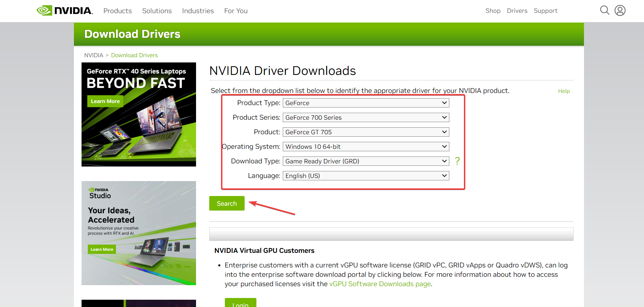Image resolution: width=644 pixels, height=307 pixels.
Task: Open the GeForce RTX 40 Series Laptops banner
Action: [x=139, y=114]
